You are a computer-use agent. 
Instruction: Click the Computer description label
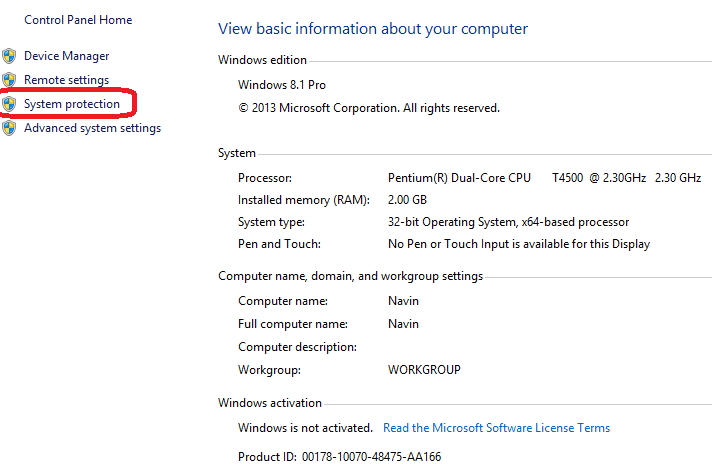(297, 347)
